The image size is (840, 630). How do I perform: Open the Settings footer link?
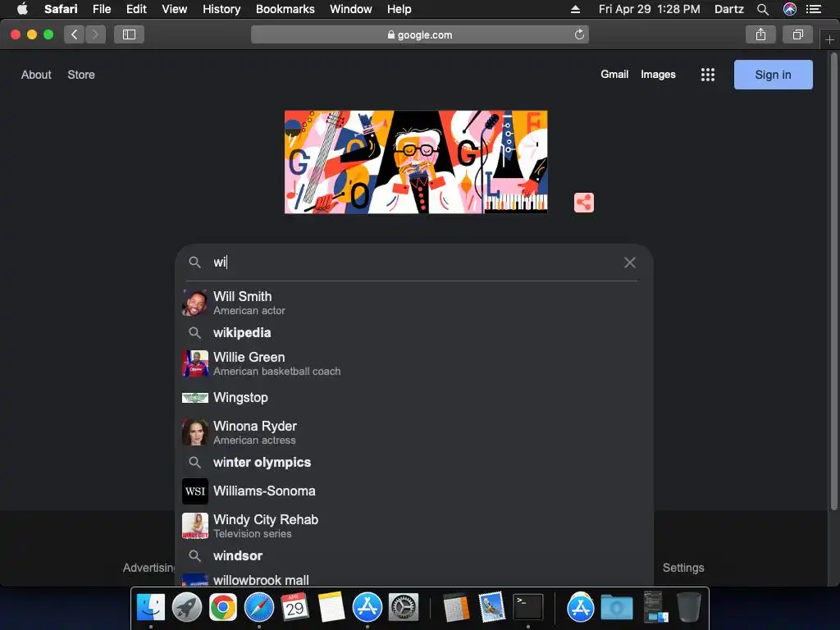coord(683,568)
